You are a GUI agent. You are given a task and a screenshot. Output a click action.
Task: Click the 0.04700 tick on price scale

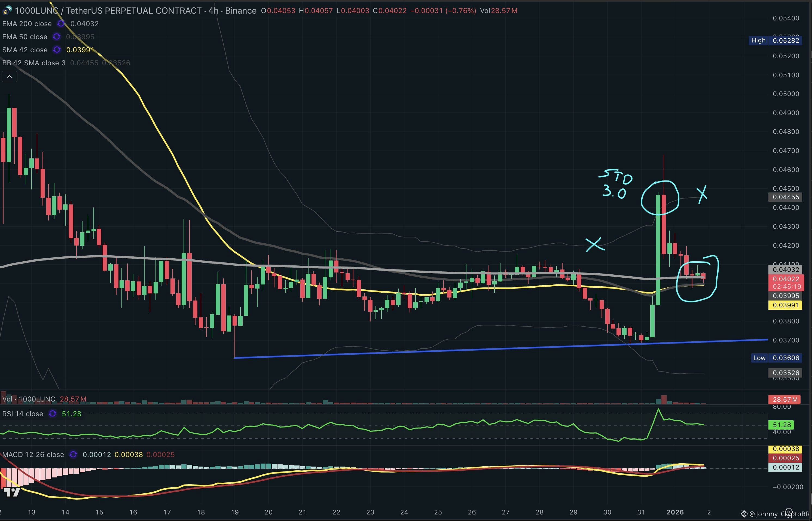[786, 151]
